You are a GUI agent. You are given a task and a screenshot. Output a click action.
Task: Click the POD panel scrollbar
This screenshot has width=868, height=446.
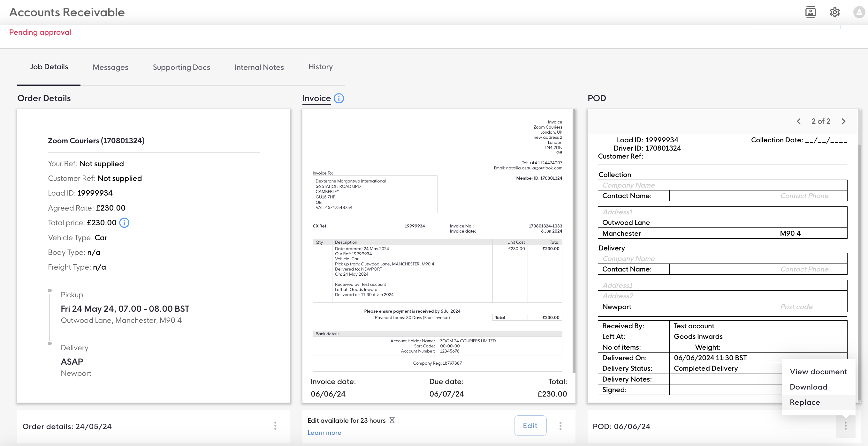click(x=859, y=273)
